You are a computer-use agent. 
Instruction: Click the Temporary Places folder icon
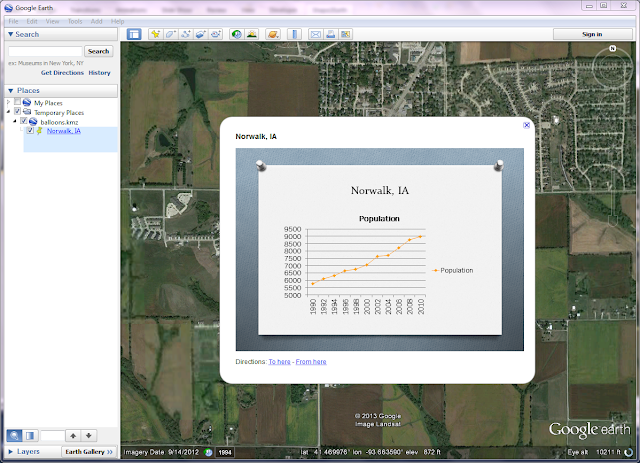point(27,112)
